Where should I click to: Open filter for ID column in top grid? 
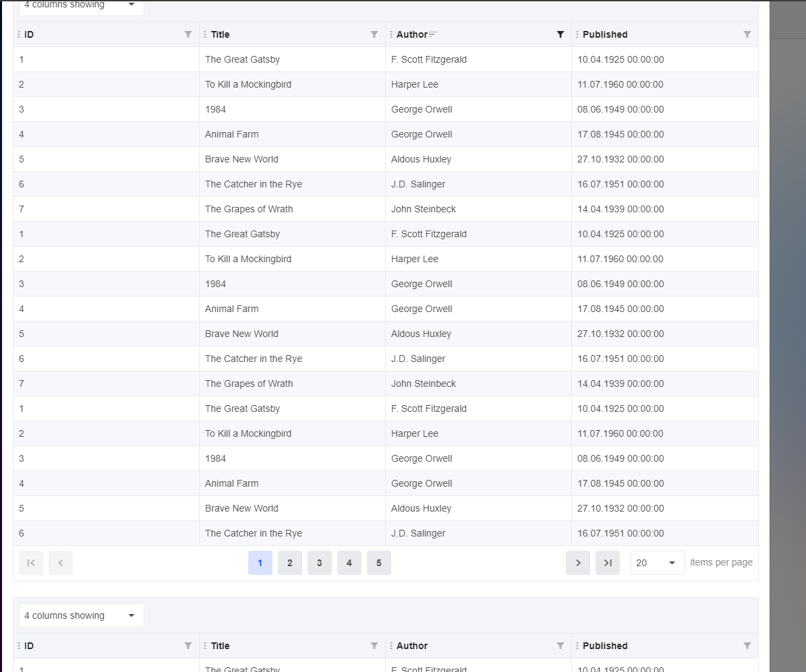click(x=188, y=34)
